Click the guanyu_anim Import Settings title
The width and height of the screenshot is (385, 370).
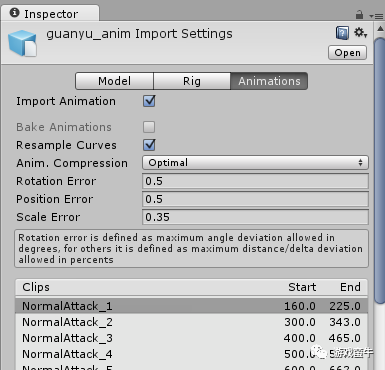139,34
